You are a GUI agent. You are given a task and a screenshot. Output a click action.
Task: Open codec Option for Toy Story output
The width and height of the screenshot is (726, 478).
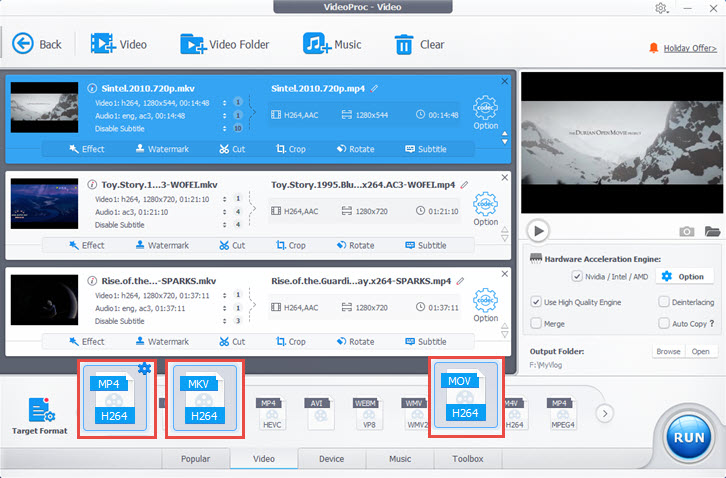pyautogui.click(x=485, y=209)
